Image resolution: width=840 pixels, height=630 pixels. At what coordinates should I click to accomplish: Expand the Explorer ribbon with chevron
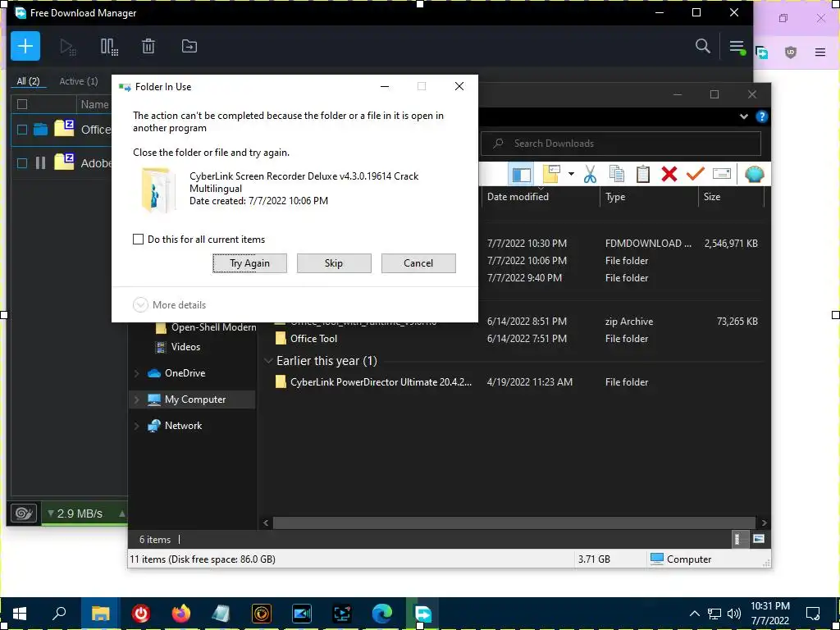pyautogui.click(x=743, y=116)
